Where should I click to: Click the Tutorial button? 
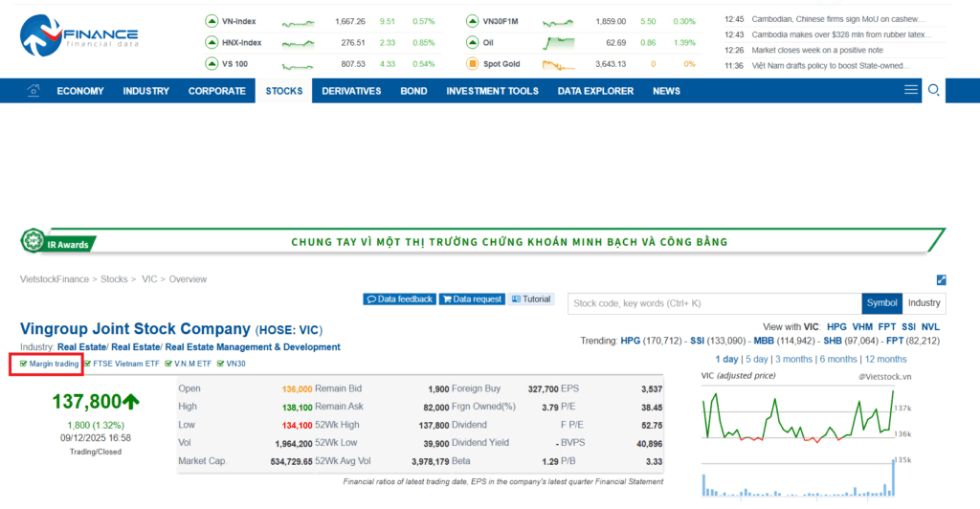(x=531, y=299)
